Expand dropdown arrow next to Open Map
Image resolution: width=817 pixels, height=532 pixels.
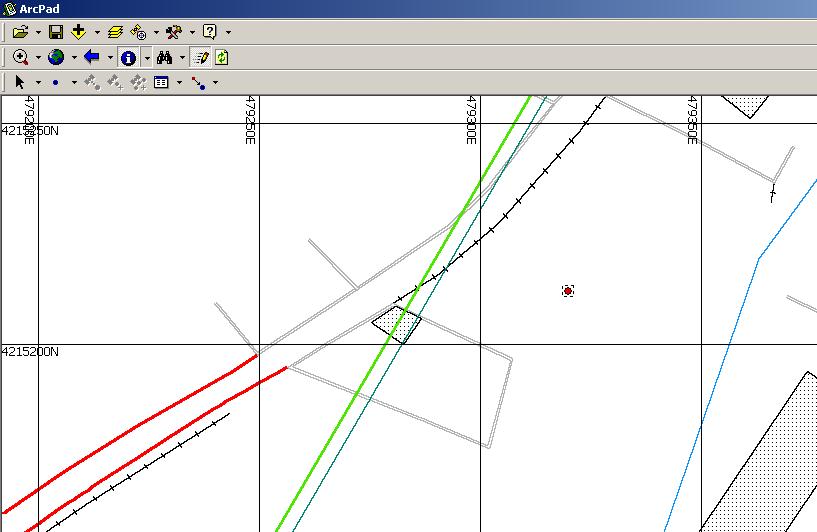[x=38, y=33]
